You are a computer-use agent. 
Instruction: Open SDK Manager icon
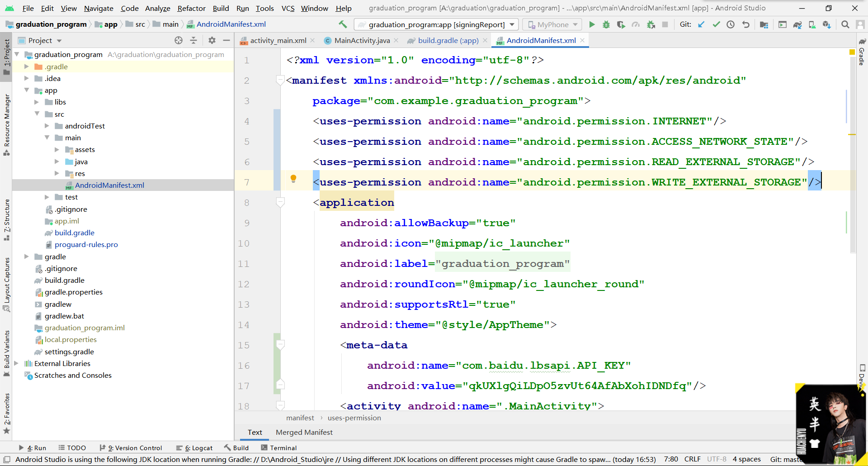pos(827,24)
